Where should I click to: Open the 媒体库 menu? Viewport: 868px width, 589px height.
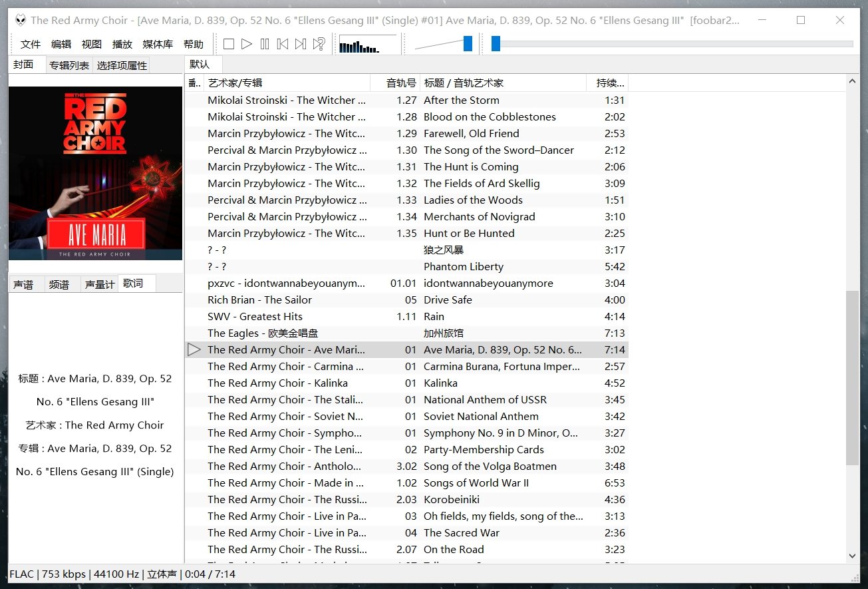point(158,45)
